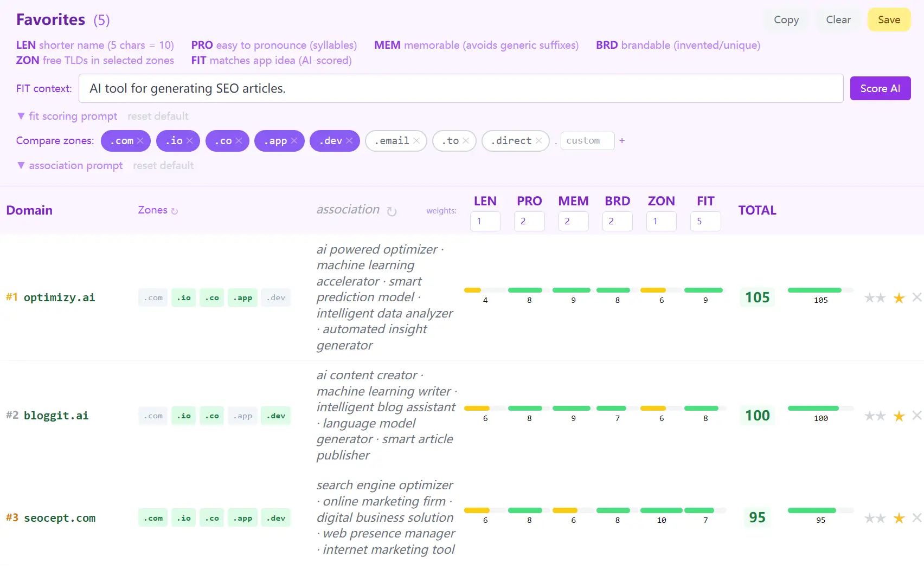Copy the favorites
Image resolution: width=924 pixels, height=570 pixels.
point(786,20)
